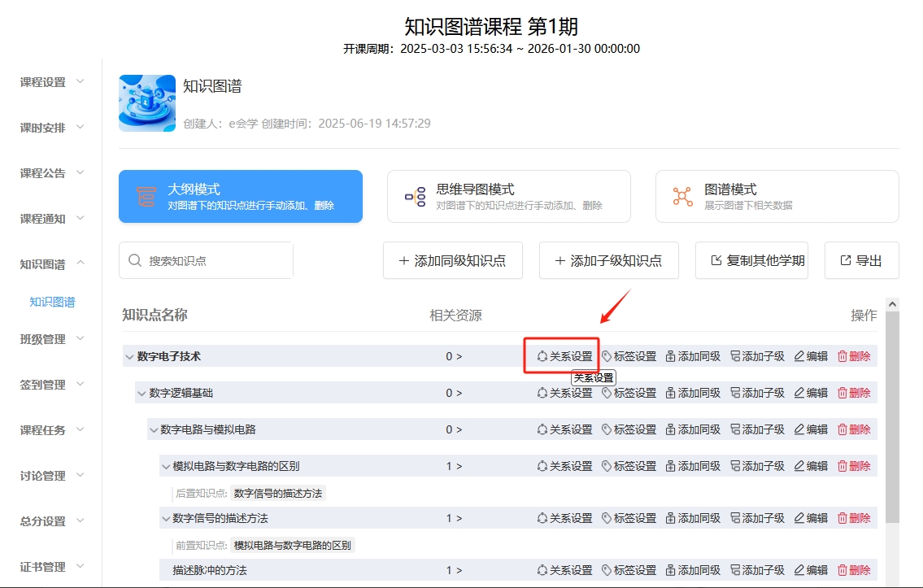Open 标签设置 for 数字逻辑基础 row
923x588 pixels.
[x=629, y=393]
